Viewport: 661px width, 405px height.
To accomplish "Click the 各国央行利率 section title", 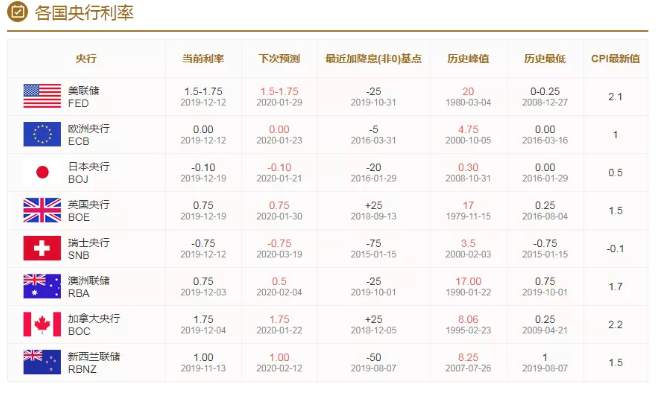I will click(x=84, y=13).
